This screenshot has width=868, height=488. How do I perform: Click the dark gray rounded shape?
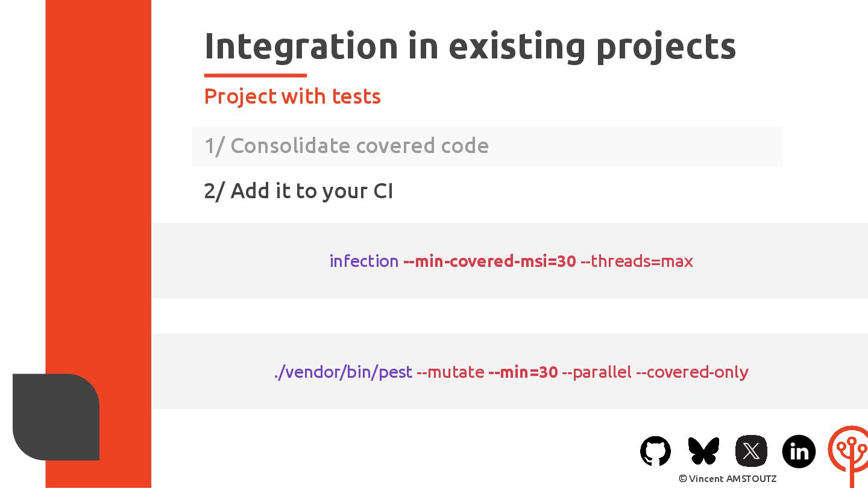56,417
